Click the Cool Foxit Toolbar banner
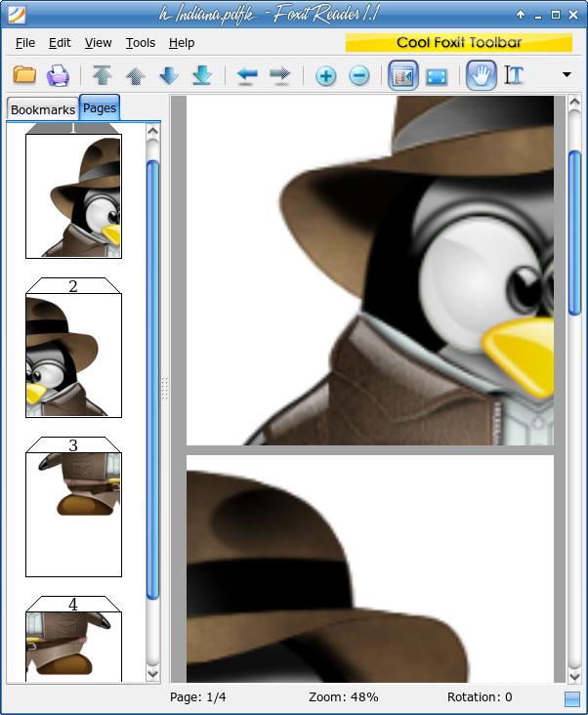This screenshot has height=715, width=588. click(458, 42)
